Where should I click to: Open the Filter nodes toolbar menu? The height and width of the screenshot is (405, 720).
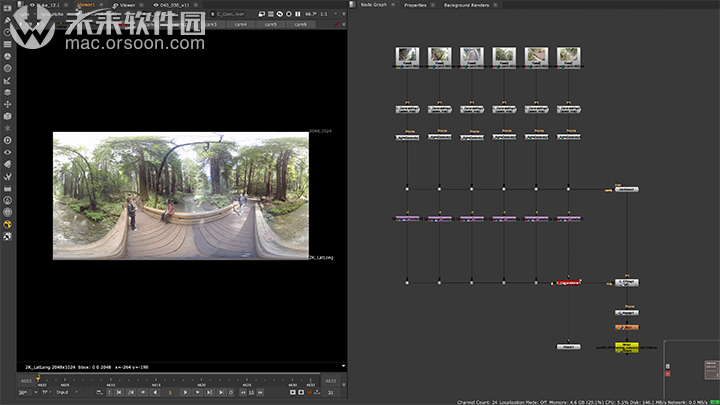(x=7, y=68)
